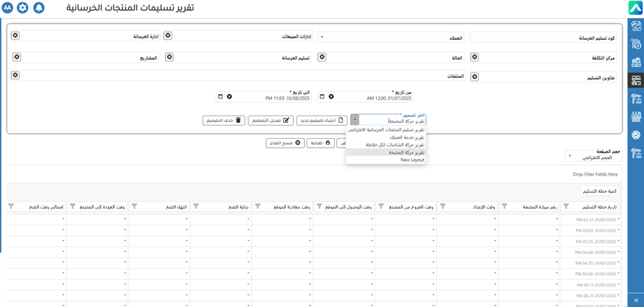Click the AA user avatar icon
The image size is (644, 307).
[x=7, y=8]
